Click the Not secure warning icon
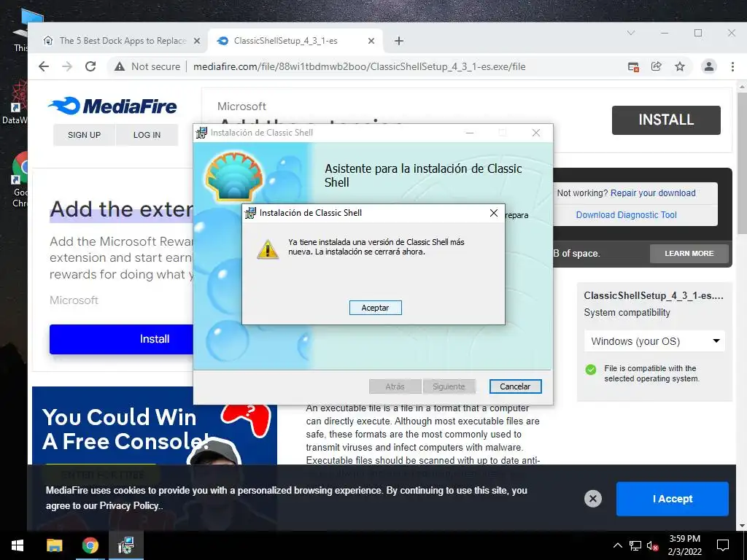 (120, 66)
